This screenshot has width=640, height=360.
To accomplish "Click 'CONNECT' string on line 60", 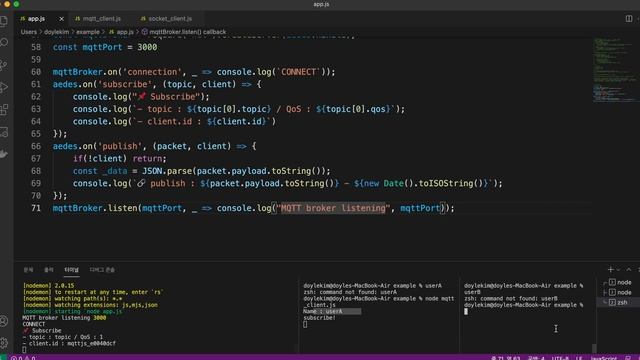I will click(298, 72).
